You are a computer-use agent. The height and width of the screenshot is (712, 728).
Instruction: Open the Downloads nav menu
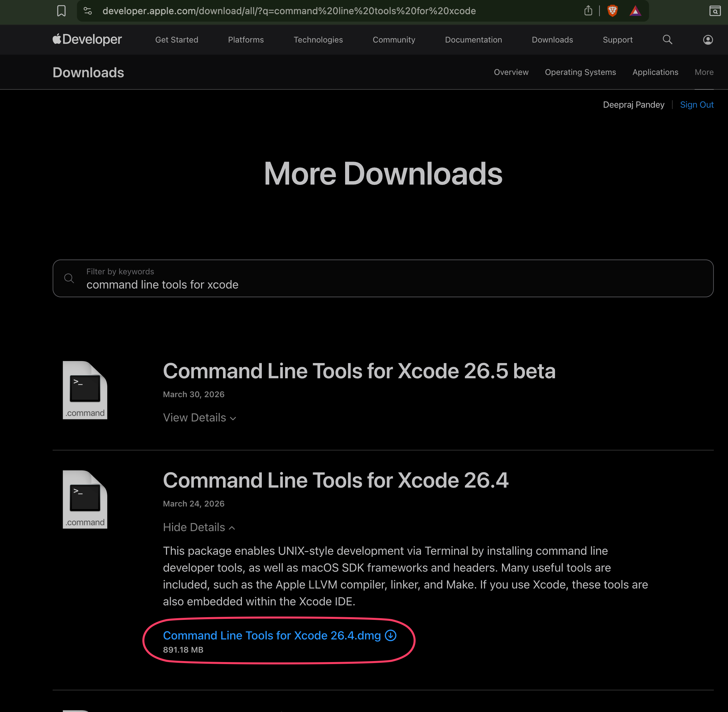pos(552,39)
